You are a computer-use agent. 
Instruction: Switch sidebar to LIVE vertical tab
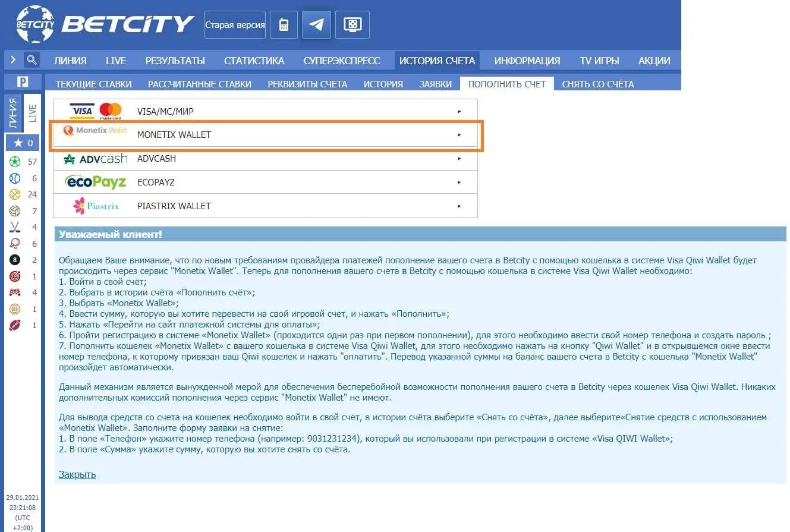[32, 113]
